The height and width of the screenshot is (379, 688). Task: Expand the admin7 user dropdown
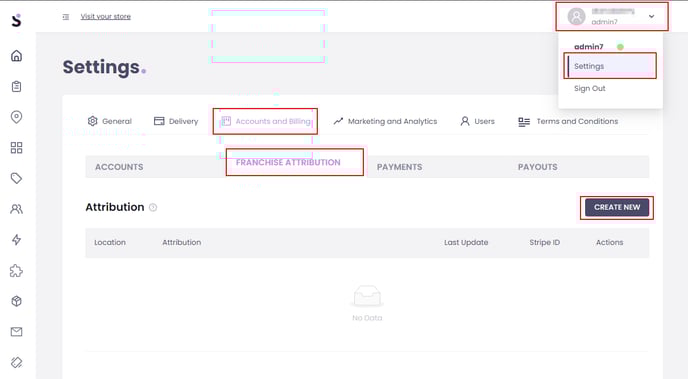(x=612, y=17)
